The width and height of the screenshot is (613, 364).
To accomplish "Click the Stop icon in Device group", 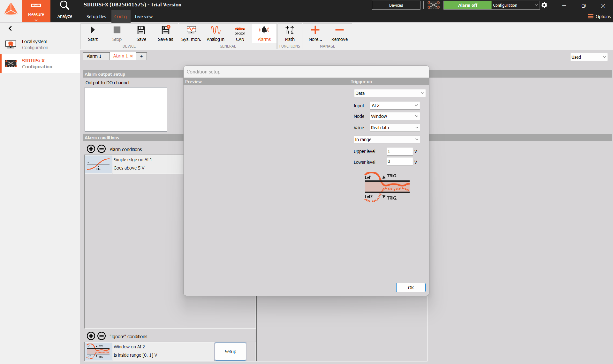I will click(117, 30).
